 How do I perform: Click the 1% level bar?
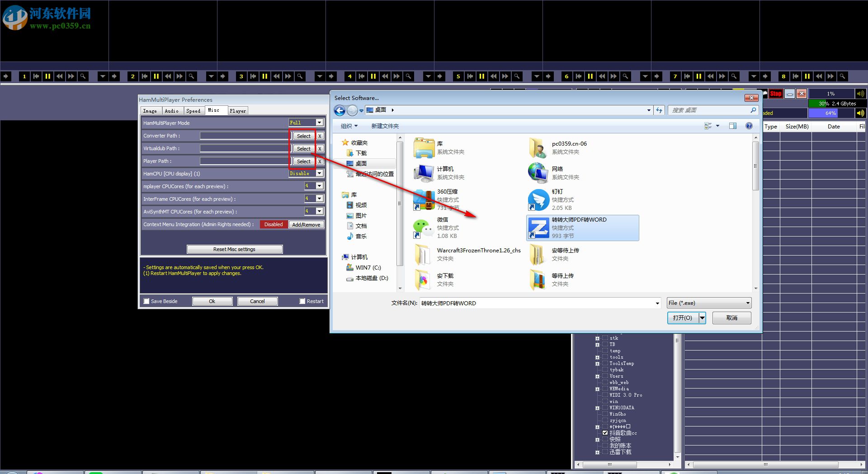point(831,94)
